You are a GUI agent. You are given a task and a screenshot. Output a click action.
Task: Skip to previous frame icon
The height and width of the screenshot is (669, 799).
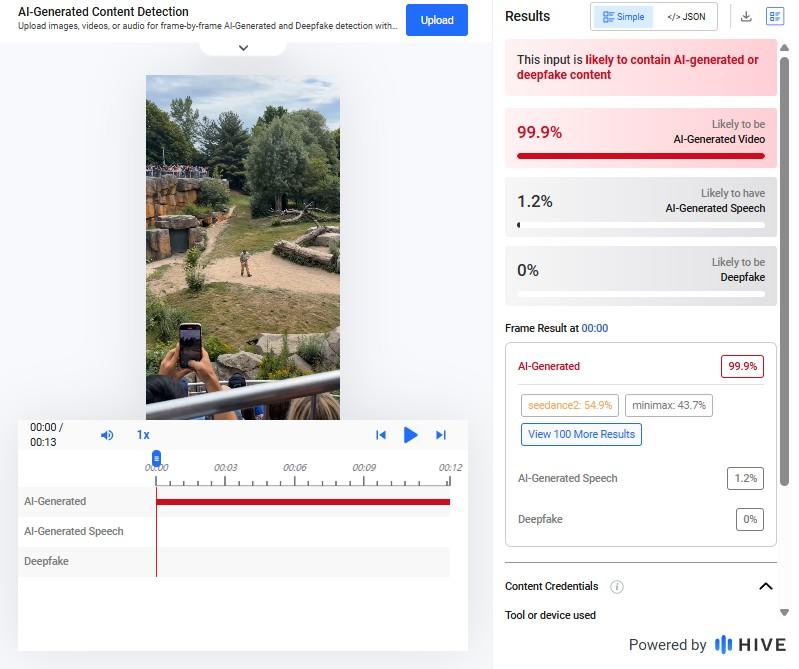[x=381, y=435]
